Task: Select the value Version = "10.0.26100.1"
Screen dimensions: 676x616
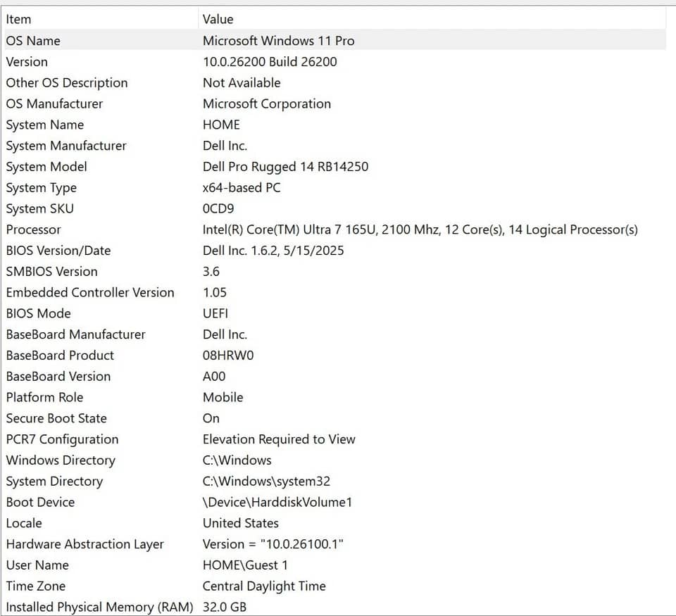Action: click(273, 544)
